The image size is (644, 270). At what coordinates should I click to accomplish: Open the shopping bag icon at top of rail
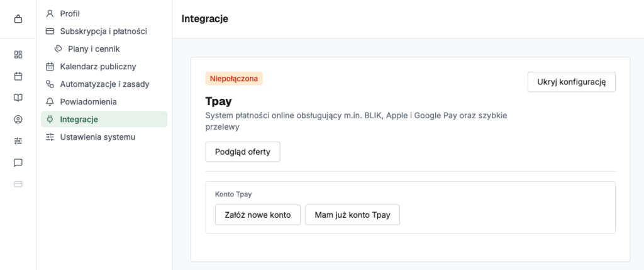[x=18, y=19]
